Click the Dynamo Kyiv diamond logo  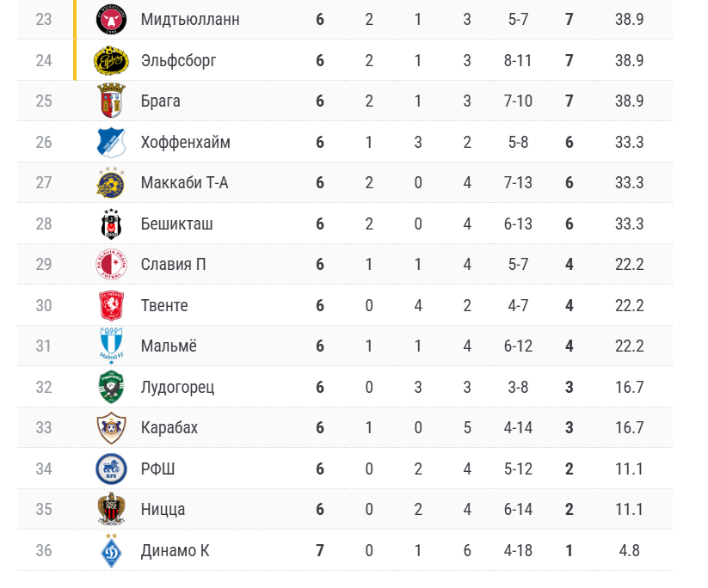click(111, 550)
